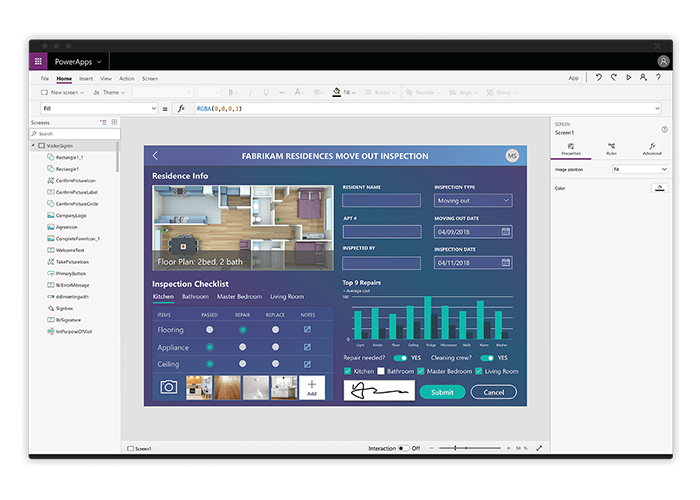Click the notes edit icon for Flooring
700x500 pixels.
coord(307,328)
